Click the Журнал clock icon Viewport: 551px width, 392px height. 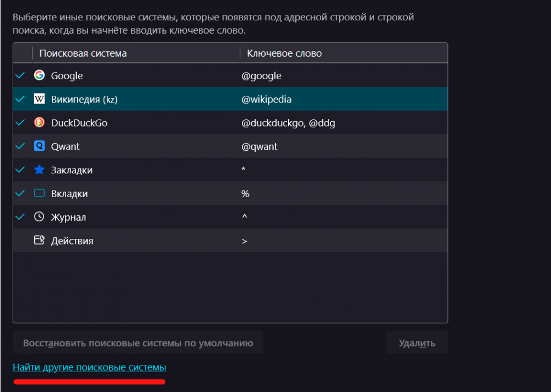click(39, 217)
